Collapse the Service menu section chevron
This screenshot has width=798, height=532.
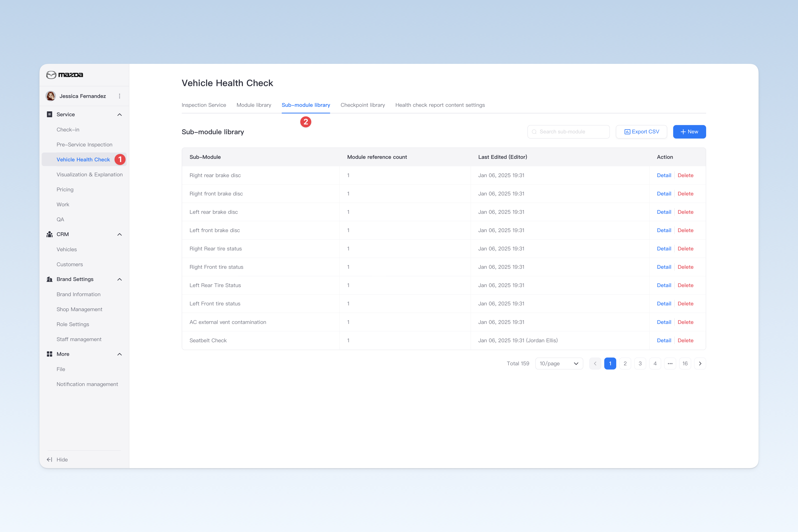click(x=119, y=115)
